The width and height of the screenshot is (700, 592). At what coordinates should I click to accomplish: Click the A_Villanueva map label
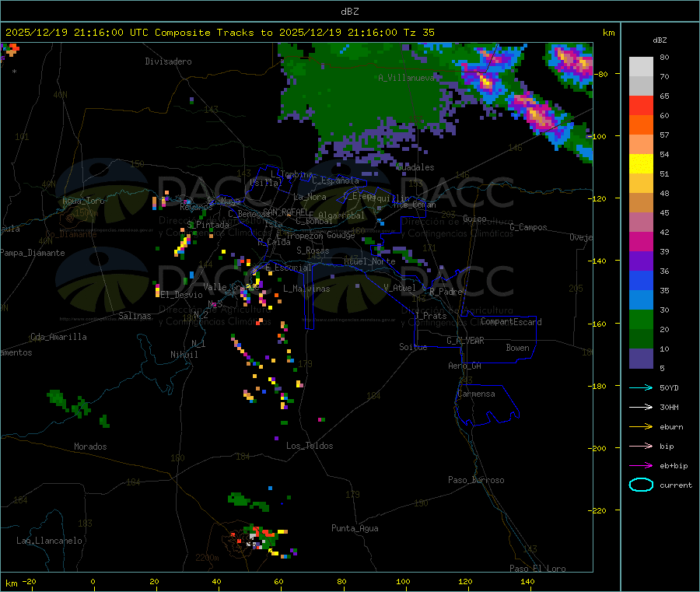pyautogui.click(x=406, y=78)
